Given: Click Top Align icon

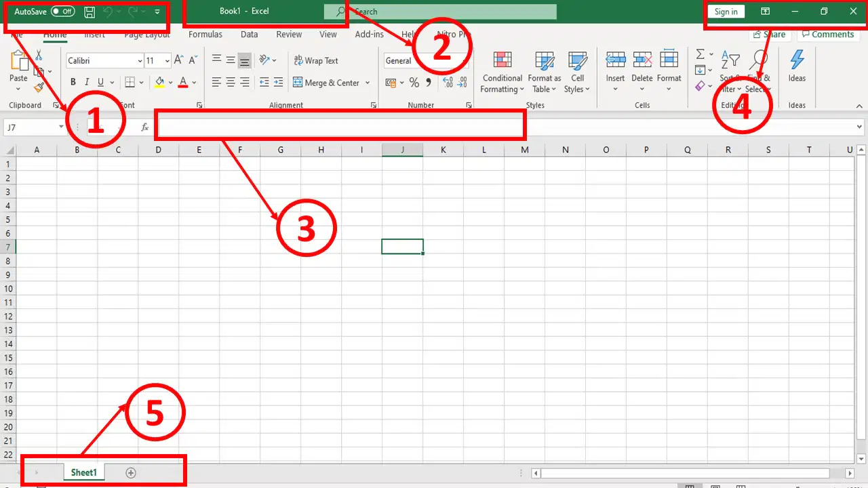Looking at the screenshot, I should pyautogui.click(x=216, y=60).
